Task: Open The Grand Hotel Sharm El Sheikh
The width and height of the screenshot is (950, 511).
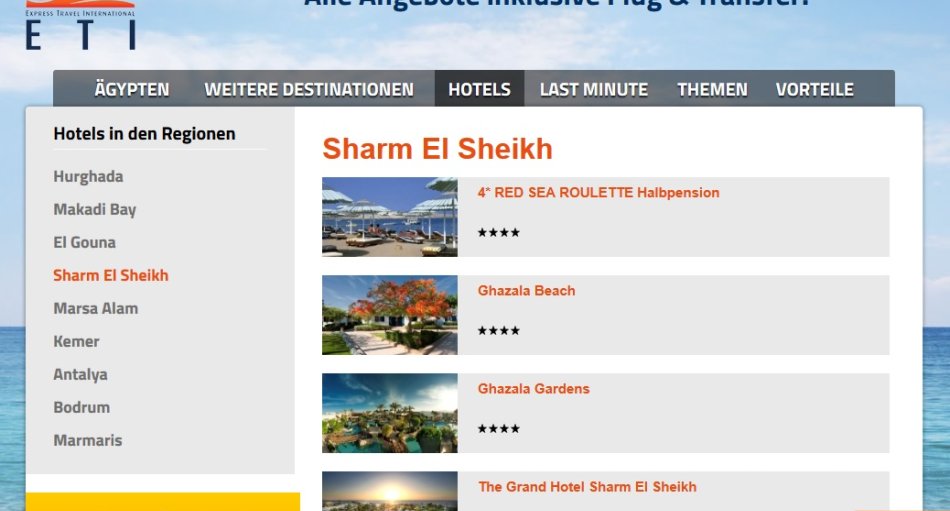Action: pyautogui.click(x=587, y=487)
